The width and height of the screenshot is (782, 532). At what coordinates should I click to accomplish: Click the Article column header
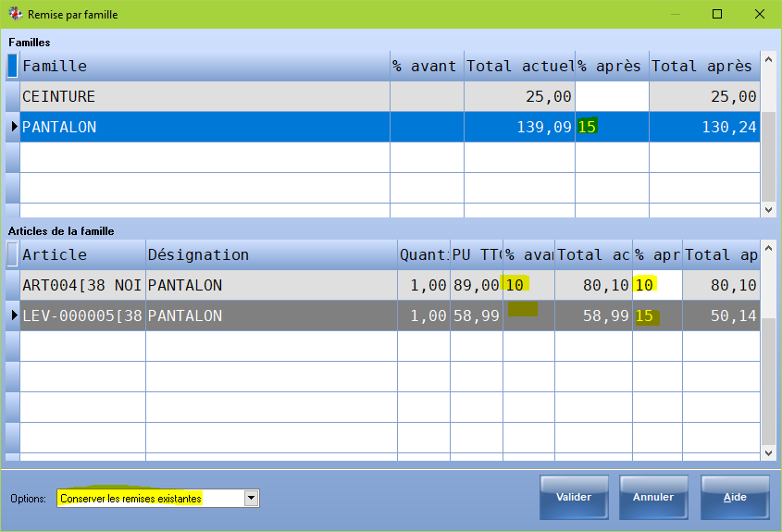click(x=82, y=254)
